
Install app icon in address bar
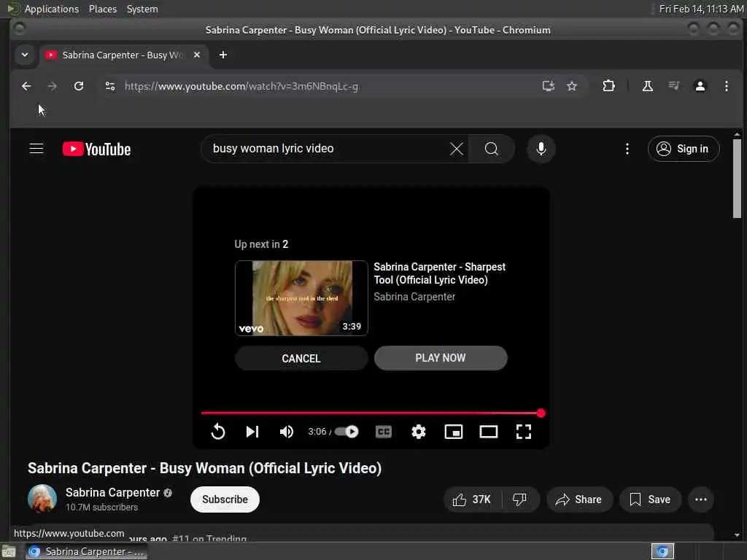tap(549, 86)
